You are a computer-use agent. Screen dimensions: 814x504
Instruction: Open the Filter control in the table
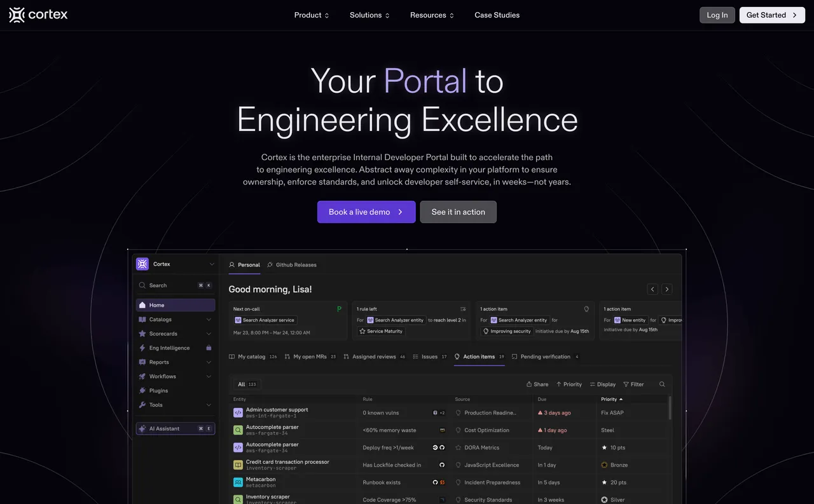point(633,384)
